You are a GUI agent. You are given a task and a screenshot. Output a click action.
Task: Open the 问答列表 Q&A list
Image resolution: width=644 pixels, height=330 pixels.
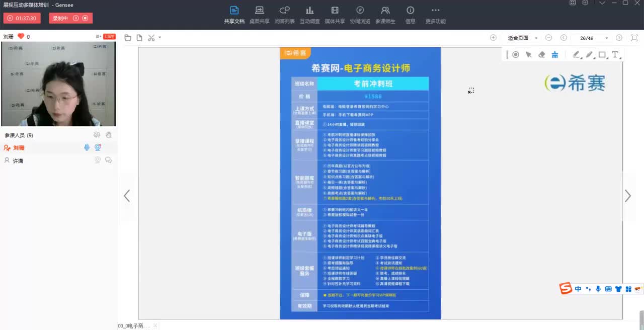pos(285,15)
